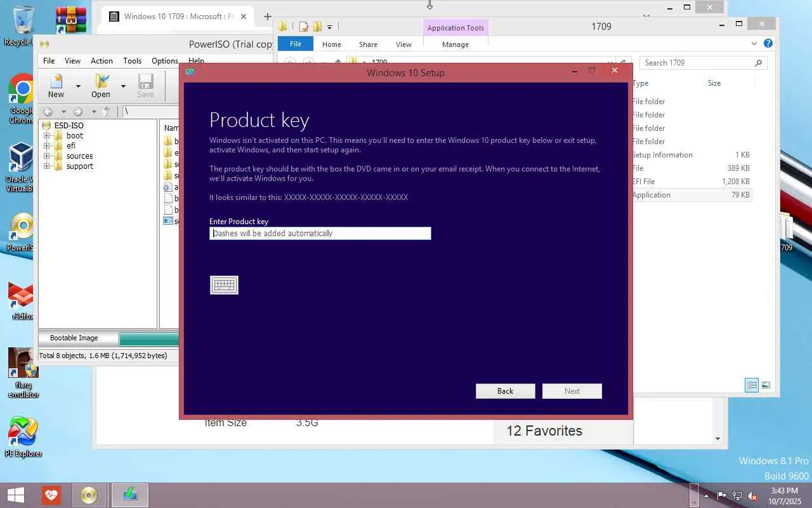The image size is (812, 508).
Task: Open the dropdown arrow beside New in PowerISO
Action: pyautogui.click(x=78, y=86)
